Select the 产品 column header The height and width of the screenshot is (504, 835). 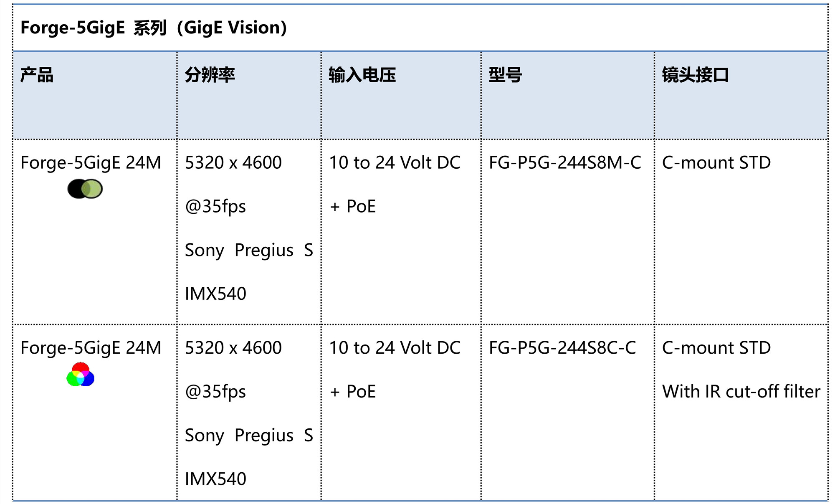coord(37,75)
